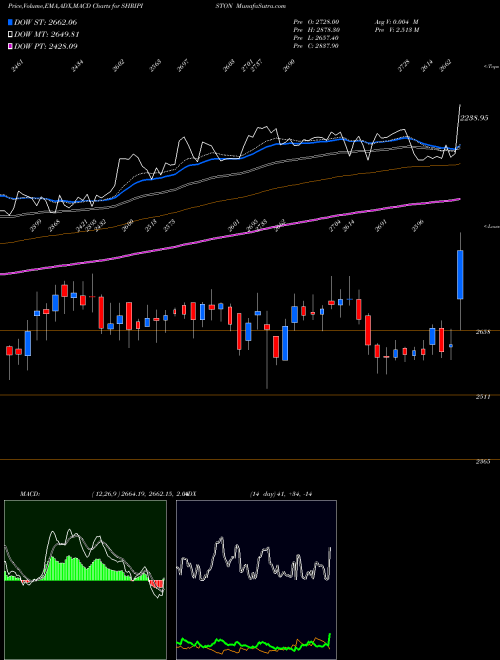Click the Pre V: 2.513 M volume value
Viewport: 500px width, 660px height.
pos(398,30)
